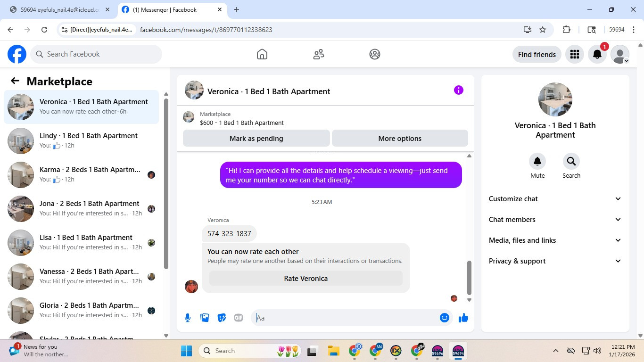
Task: Choose a sticker from the sticker icon
Action: coord(222,318)
